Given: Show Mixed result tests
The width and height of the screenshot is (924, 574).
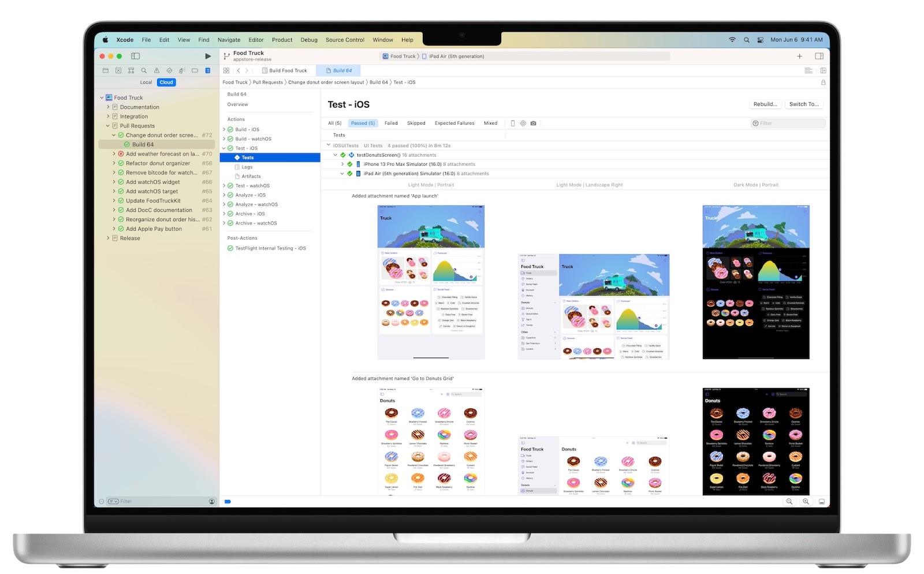Looking at the screenshot, I should pos(490,123).
